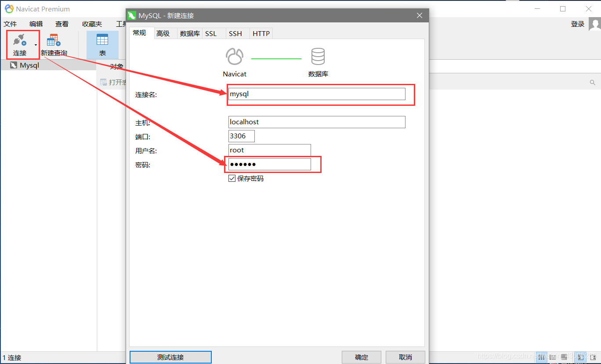Click the 端口 3306 port field
Screen dimensions: 601x364
241,136
